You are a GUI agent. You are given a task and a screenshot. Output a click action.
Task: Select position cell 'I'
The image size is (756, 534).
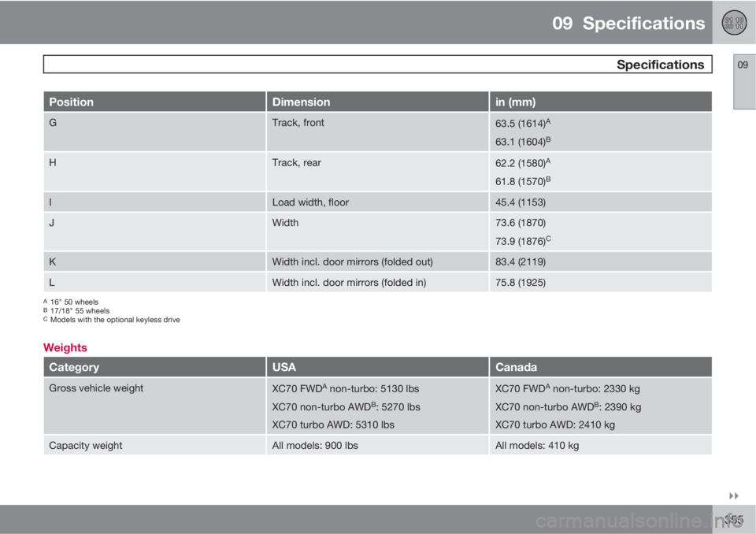coord(154,202)
